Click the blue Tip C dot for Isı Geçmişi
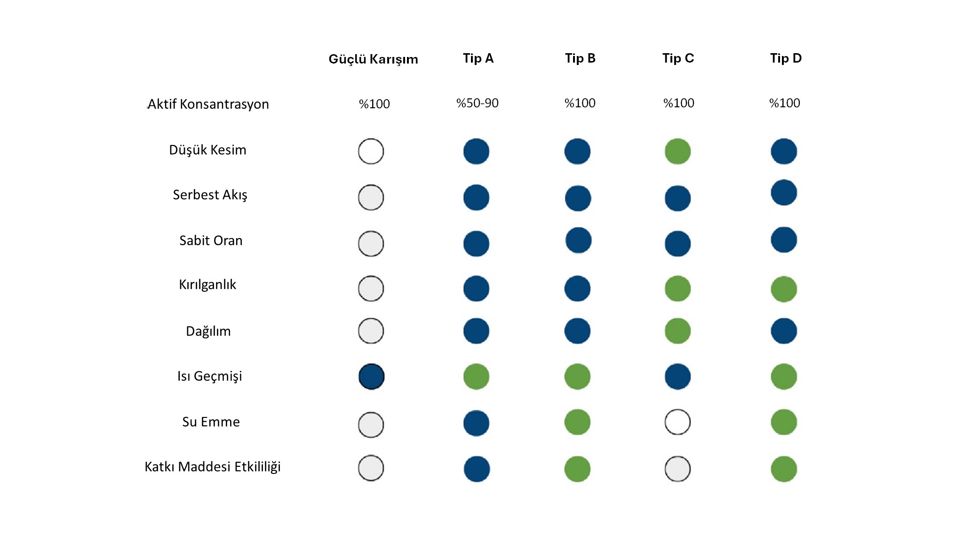 [x=677, y=376]
